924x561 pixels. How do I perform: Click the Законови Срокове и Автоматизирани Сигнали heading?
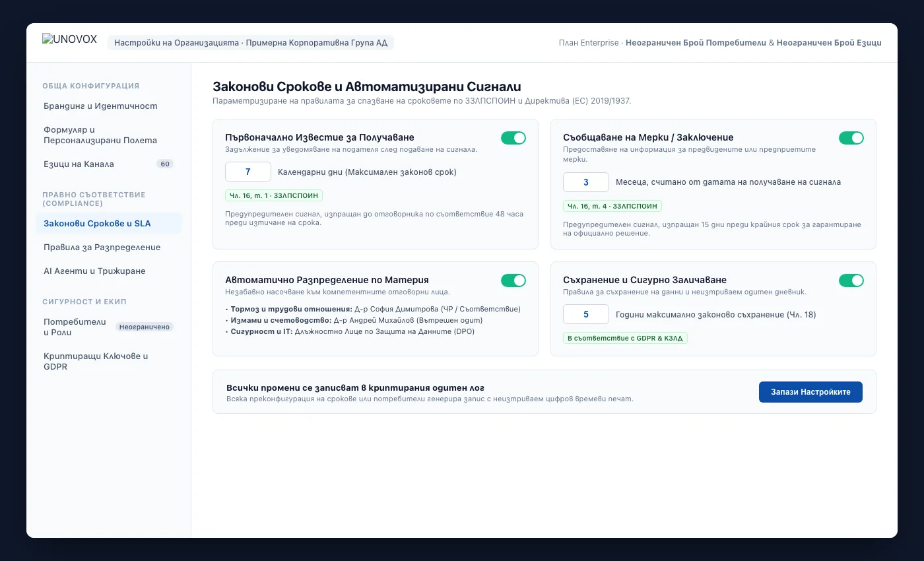(x=367, y=86)
